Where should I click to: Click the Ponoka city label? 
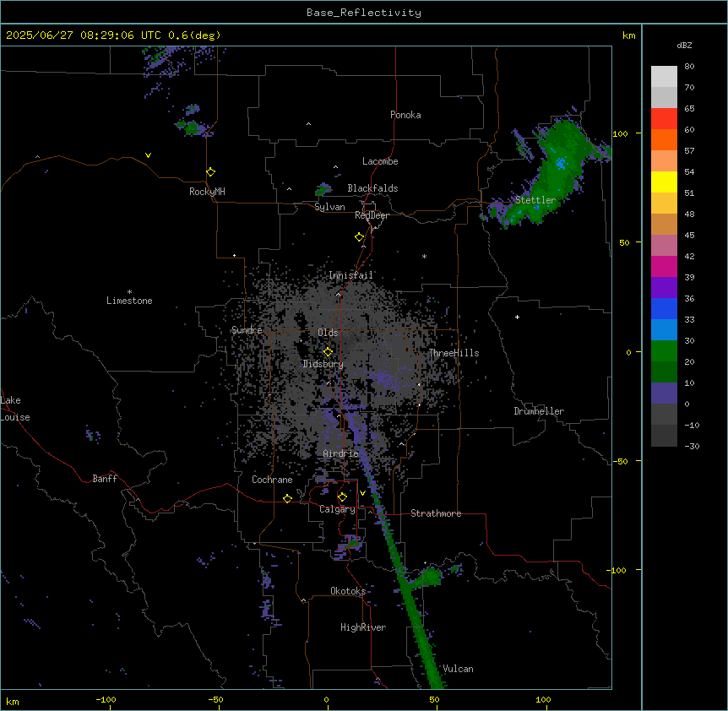405,115
